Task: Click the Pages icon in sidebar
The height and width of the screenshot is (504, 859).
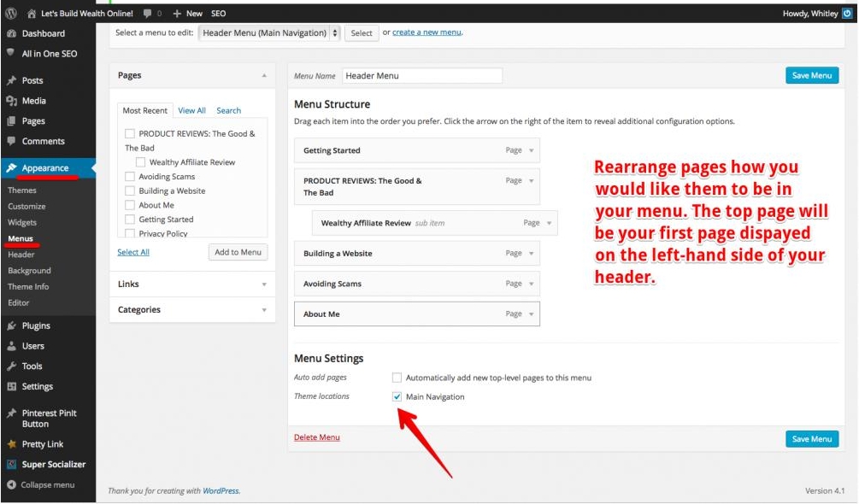Action: coord(11,121)
